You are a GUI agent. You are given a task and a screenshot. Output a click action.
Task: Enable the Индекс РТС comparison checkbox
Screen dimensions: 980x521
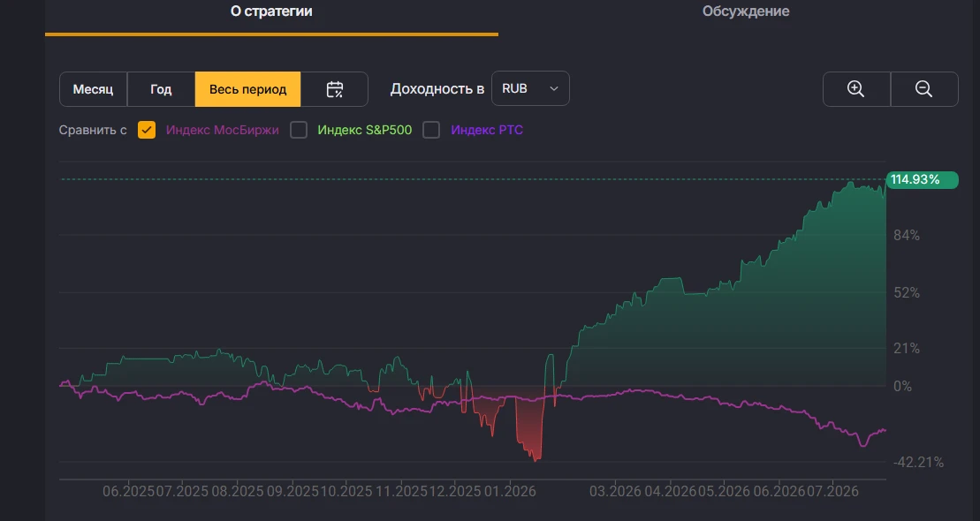tap(431, 130)
